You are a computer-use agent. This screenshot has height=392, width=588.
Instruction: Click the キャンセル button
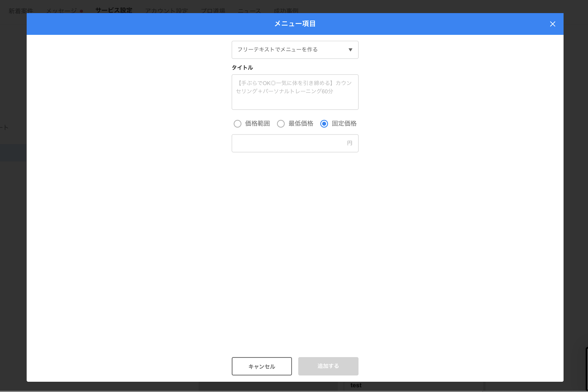point(261,366)
